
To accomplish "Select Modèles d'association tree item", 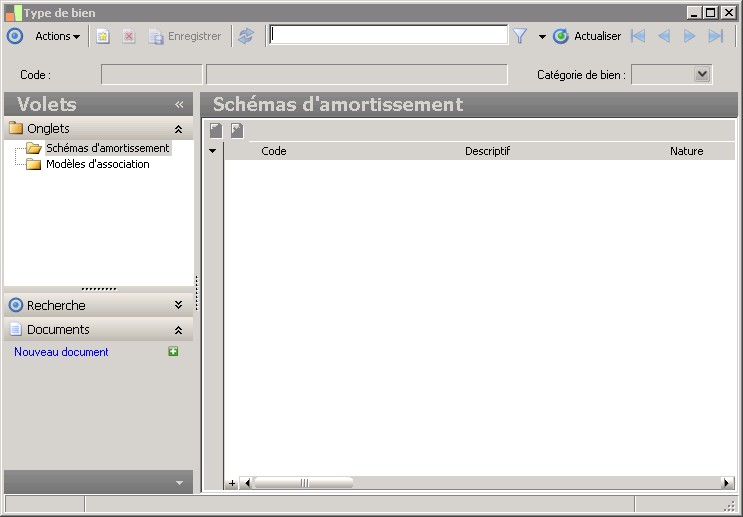I will click(98, 164).
